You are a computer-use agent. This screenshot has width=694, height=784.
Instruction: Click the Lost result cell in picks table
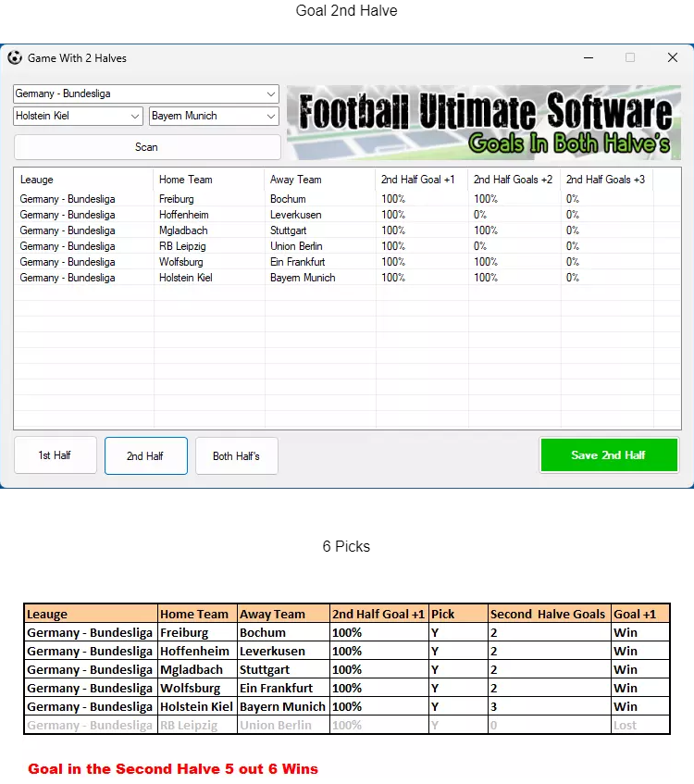641,725
